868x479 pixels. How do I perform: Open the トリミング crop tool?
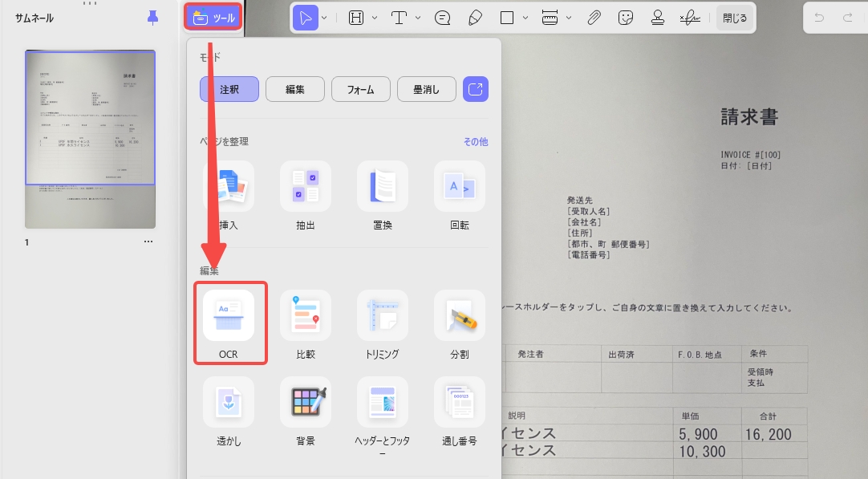tap(383, 324)
